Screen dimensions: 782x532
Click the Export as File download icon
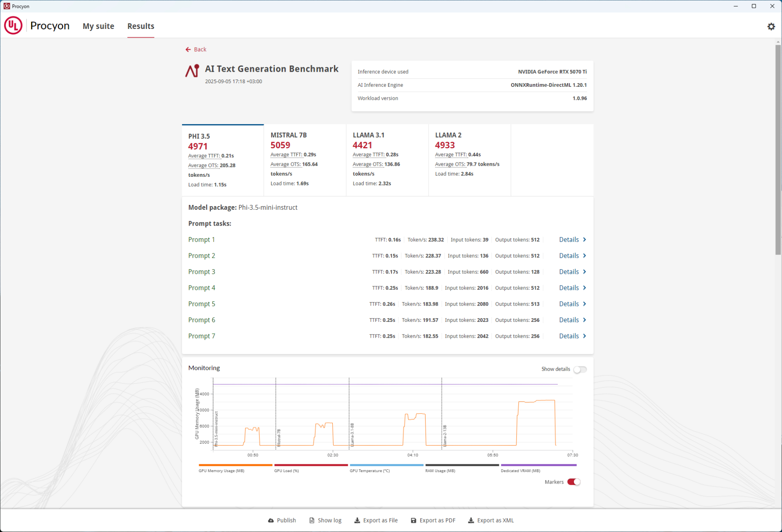coord(357,520)
